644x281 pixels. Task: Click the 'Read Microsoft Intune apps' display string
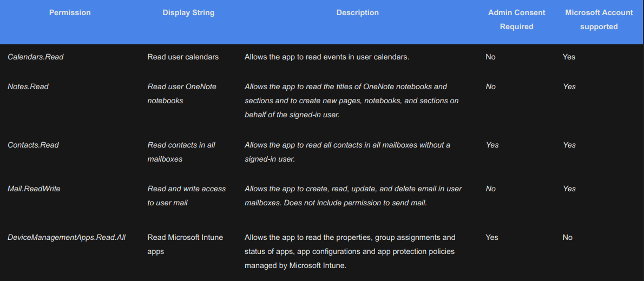pos(185,244)
